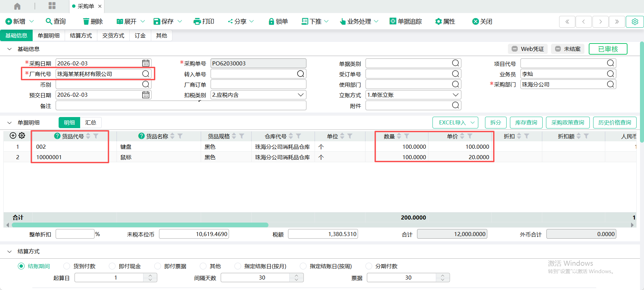This screenshot has height=290, width=644.
Task: Click search icon in 厂商代号 field
Action: click(x=146, y=74)
